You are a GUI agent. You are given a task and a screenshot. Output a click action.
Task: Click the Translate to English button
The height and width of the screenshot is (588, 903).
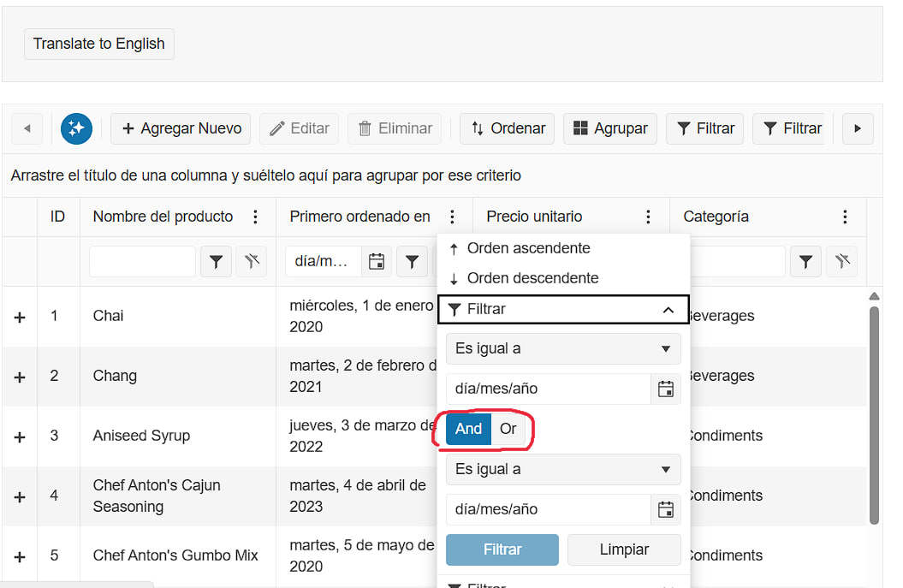[99, 44]
